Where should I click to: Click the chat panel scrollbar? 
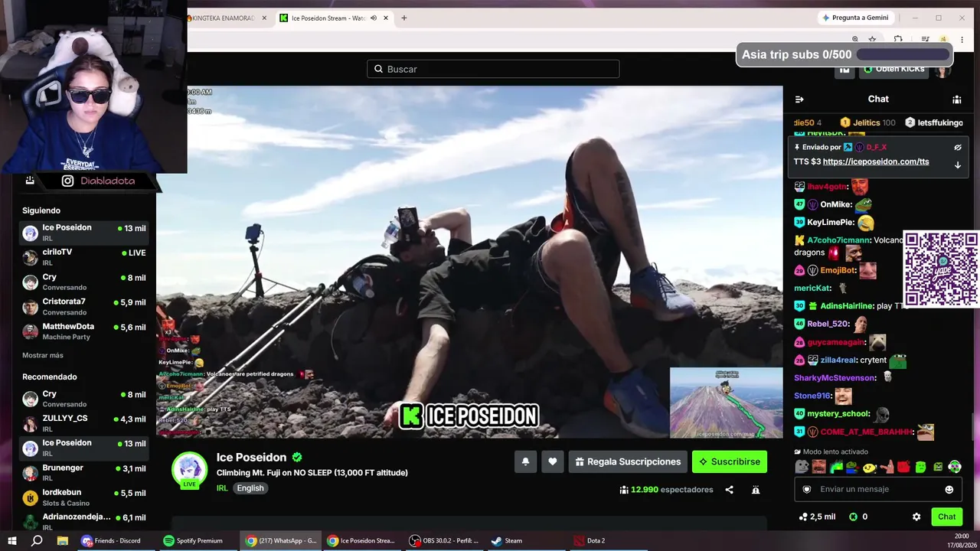click(973, 427)
